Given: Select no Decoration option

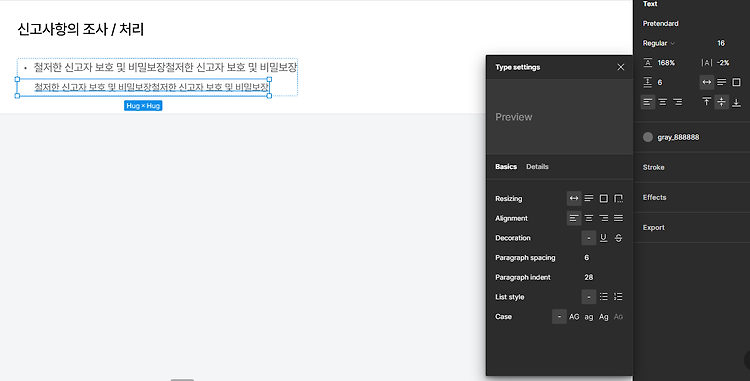Looking at the screenshot, I should click(x=589, y=238).
